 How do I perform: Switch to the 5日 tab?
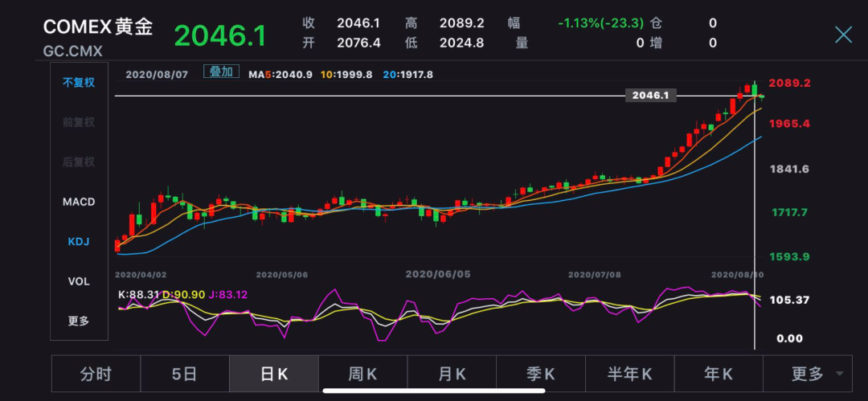coord(185,374)
